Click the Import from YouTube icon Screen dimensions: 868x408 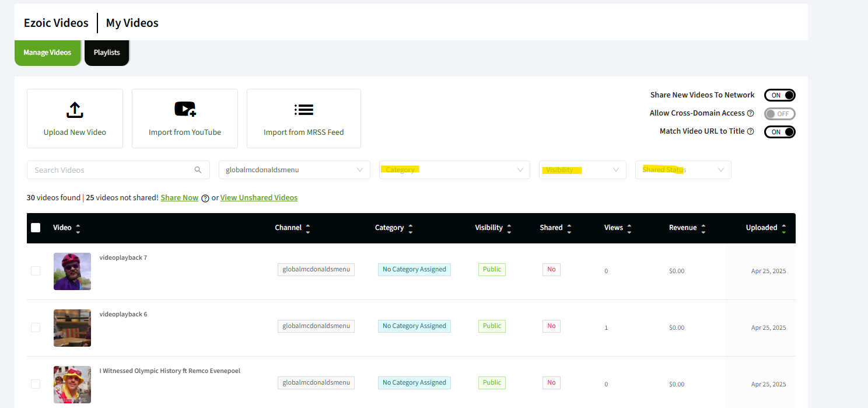[185, 109]
